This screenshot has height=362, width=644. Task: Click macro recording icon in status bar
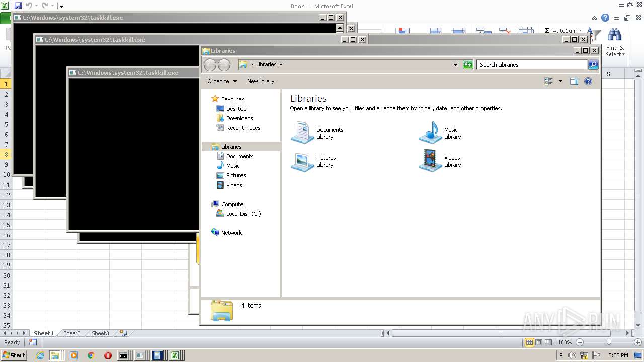(x=33, y=342)
